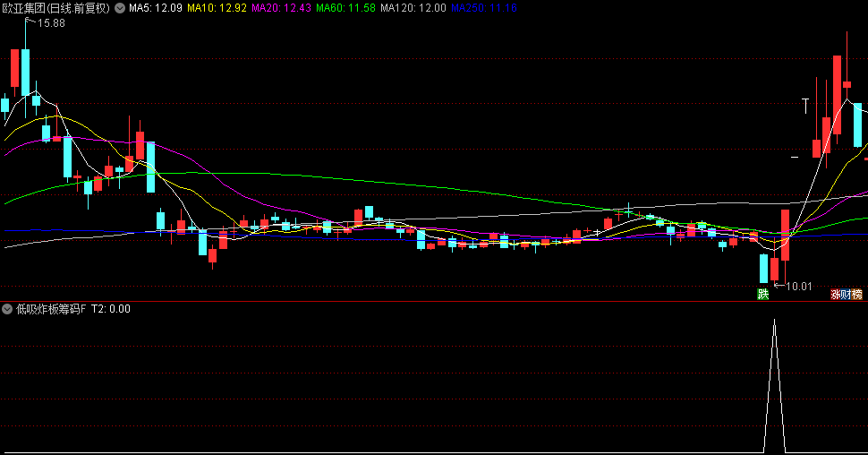The height and width of the screenshot is (455, 868).
Task: Click the MA120: 12.00 label
Action: click(413, 8)
